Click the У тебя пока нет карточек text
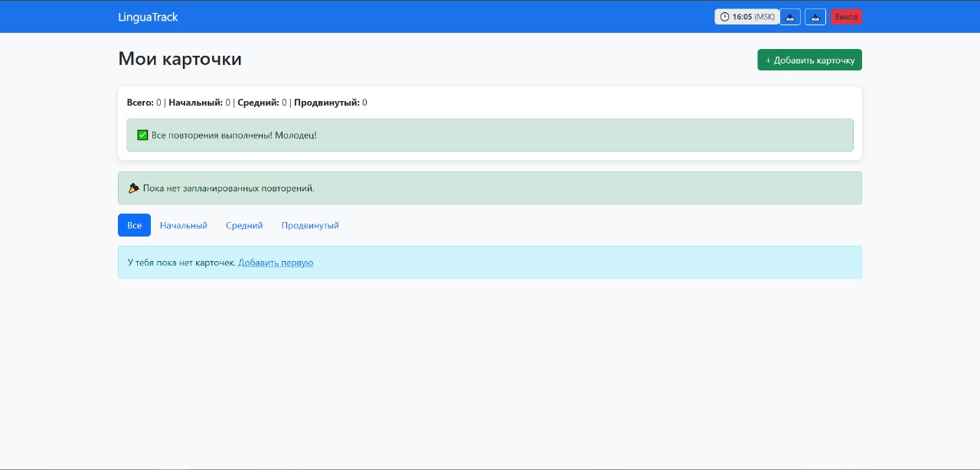The height and width of the screenshot is (470, 980). 181,263
